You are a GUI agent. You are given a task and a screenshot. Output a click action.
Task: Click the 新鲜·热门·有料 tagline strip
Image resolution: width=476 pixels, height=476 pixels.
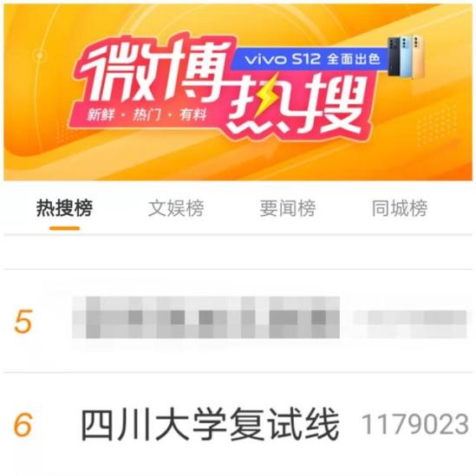tap(147, 115)
